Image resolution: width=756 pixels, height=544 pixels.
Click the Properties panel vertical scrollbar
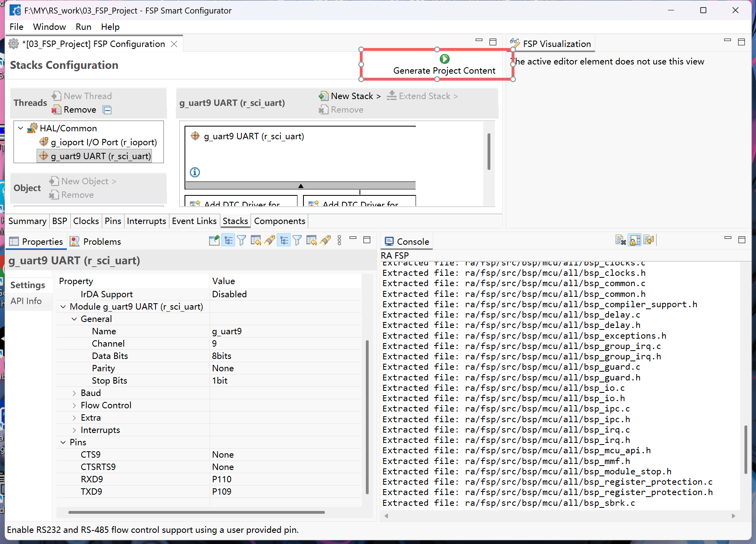(367, 417)
